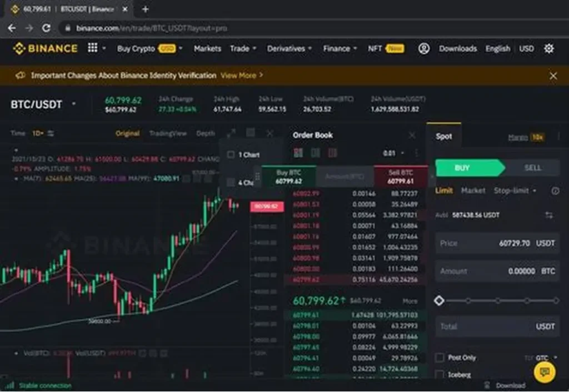Screen dimensions: 569x392
Task: Open the Binance apps grid menu
Action: point(93,48)
